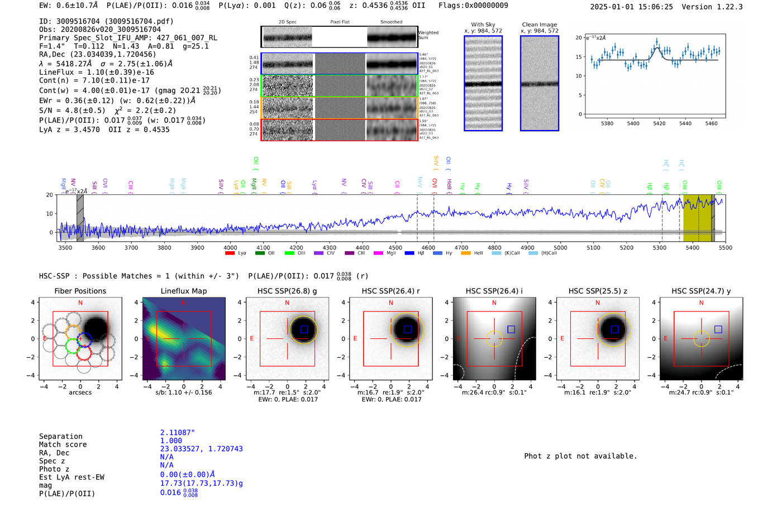The image size is (782, 532).
Task: Click the With Sky cutout image
Action: (483, 83)
